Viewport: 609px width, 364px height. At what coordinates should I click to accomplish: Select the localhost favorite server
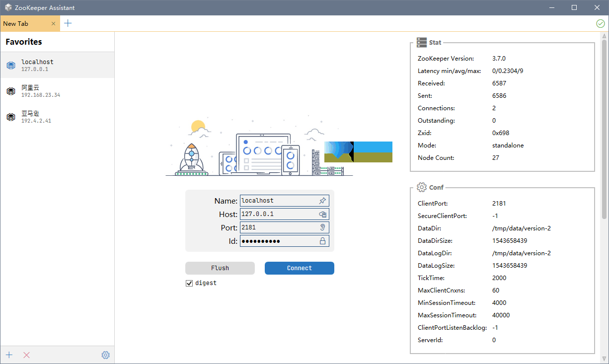(x=57, y=65)
